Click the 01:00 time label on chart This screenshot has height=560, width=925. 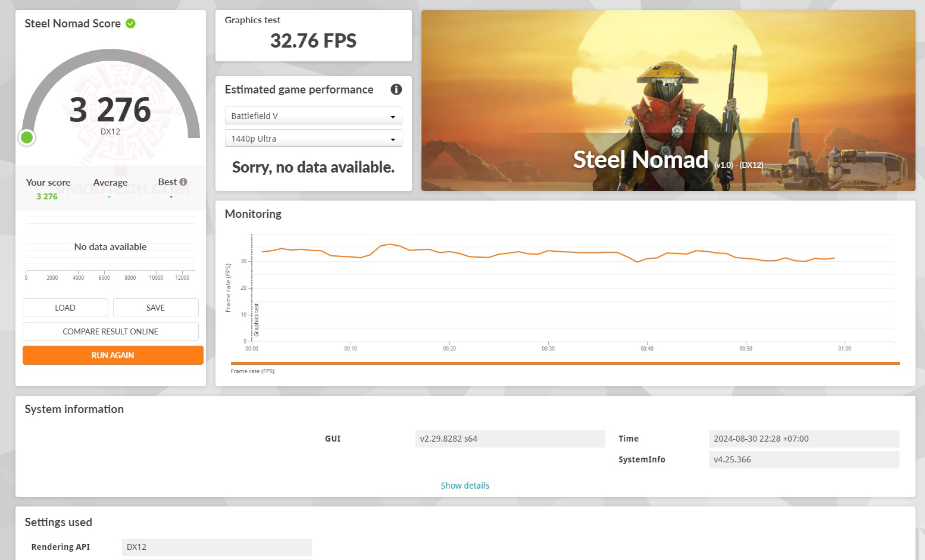point(845,349)
